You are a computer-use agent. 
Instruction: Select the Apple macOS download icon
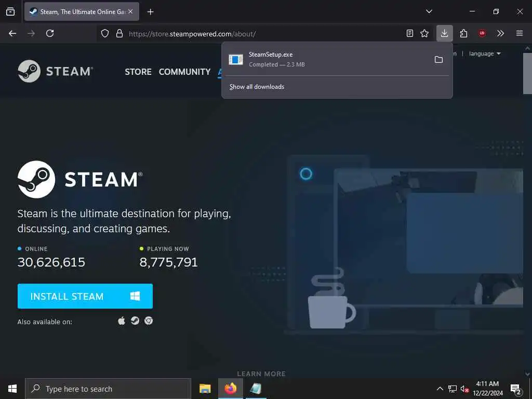pos(122,321)
